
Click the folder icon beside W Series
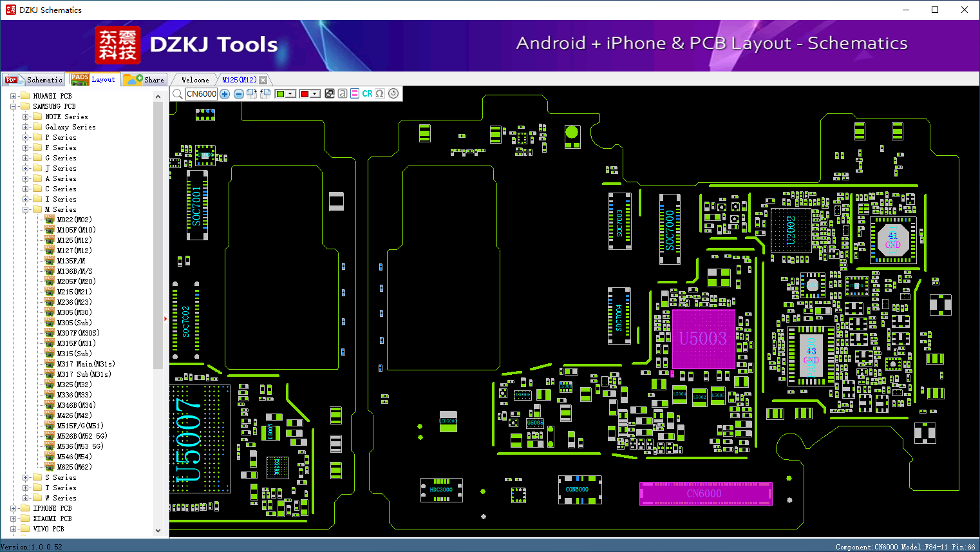pos(37,498)
